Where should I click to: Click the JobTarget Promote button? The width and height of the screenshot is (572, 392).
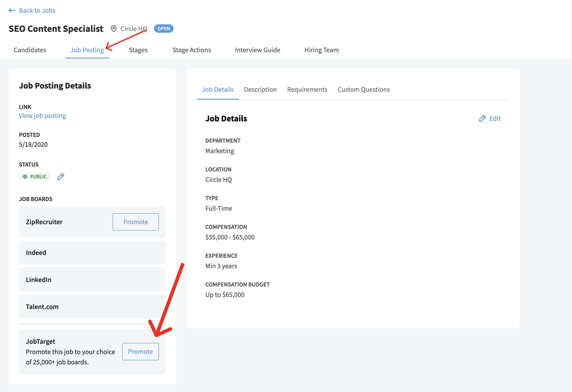[140, 352]
